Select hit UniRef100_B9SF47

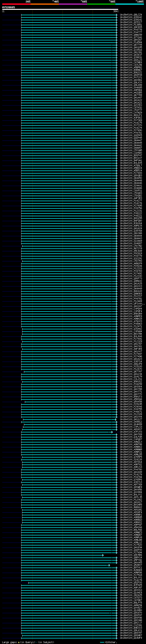131,156
